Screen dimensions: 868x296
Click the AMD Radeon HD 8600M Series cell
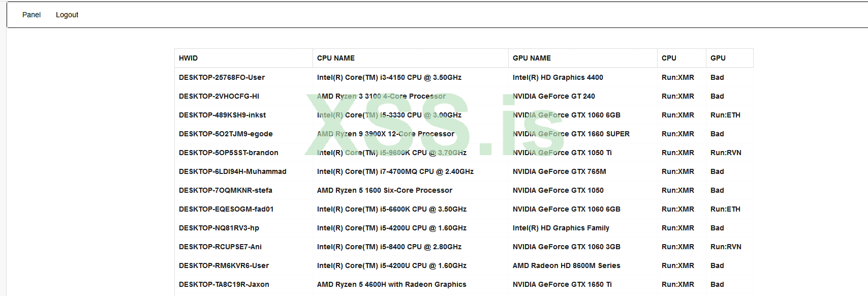pyautogui.click(x=567, y=265)
